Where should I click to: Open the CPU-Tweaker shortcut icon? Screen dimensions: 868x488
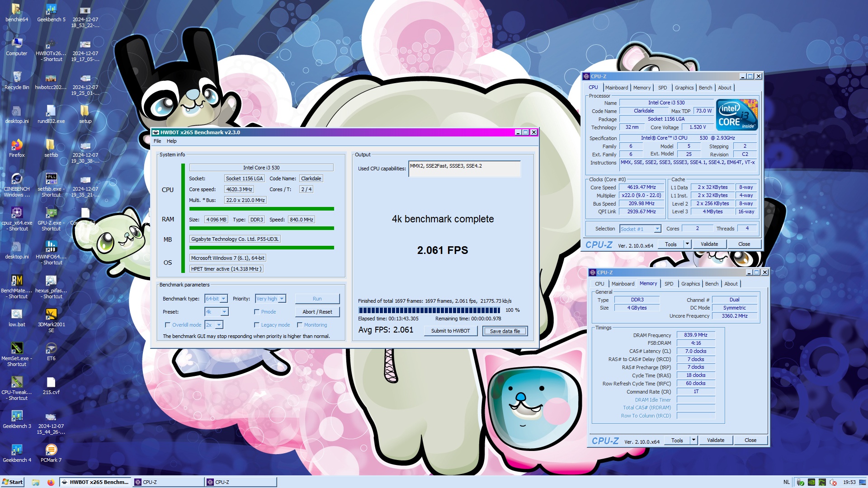coord(17,388)
